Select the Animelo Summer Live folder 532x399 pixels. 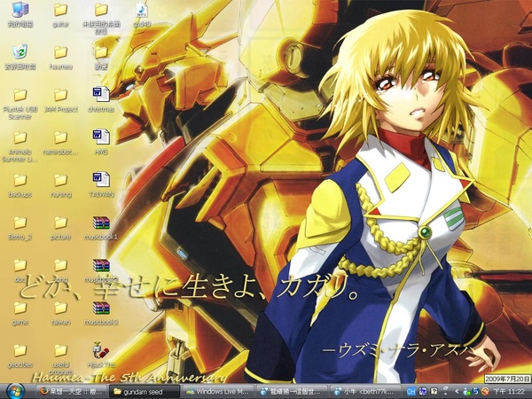20,146
